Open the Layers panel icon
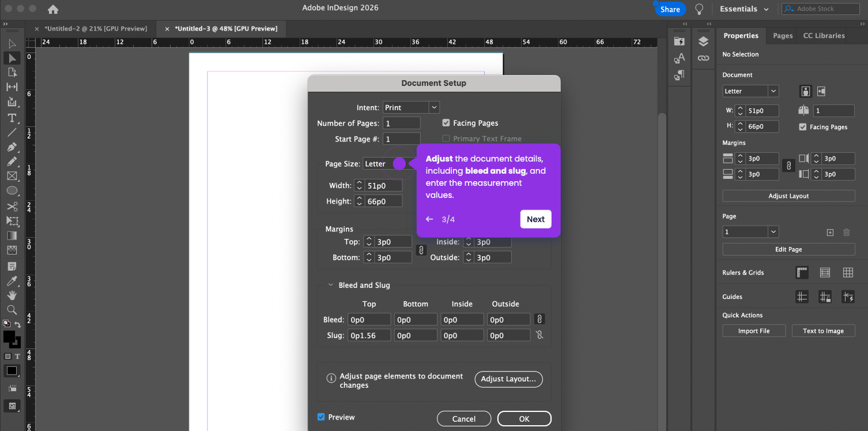Viewport: 868px width, 431px height. [703, 42]
